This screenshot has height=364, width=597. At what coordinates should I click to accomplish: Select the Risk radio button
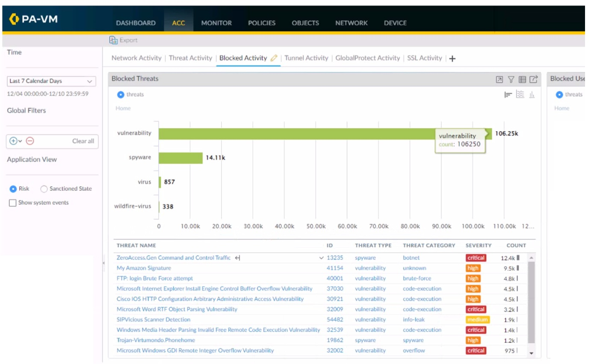[x=13, y=189]
